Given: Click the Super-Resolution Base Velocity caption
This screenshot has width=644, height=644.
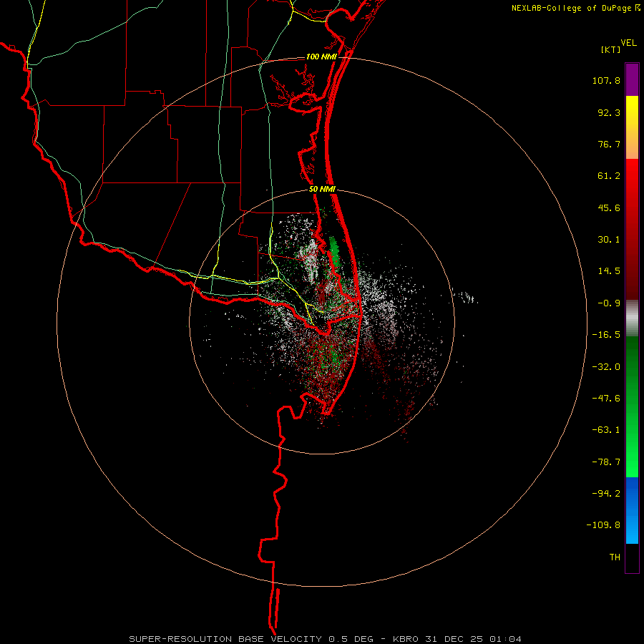Looking at the screenshot, I should (x=326, y=639).
